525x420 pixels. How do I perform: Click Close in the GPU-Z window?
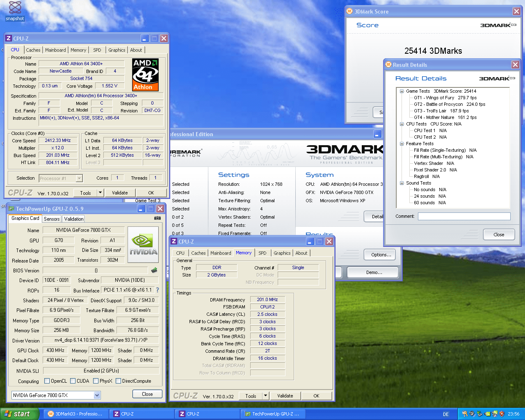[x=147, y=394]
